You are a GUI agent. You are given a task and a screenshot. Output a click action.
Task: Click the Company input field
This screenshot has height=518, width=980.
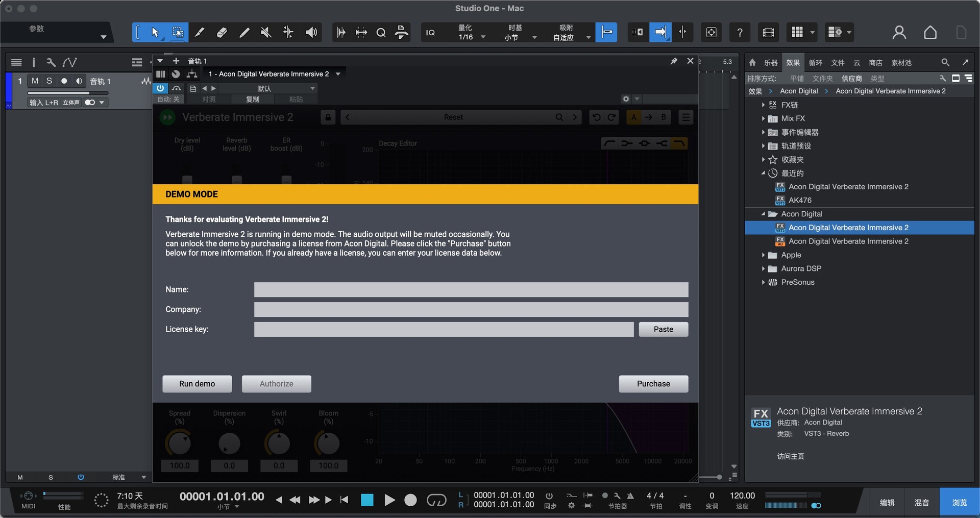pyautogui.click(x=471, y=309)
